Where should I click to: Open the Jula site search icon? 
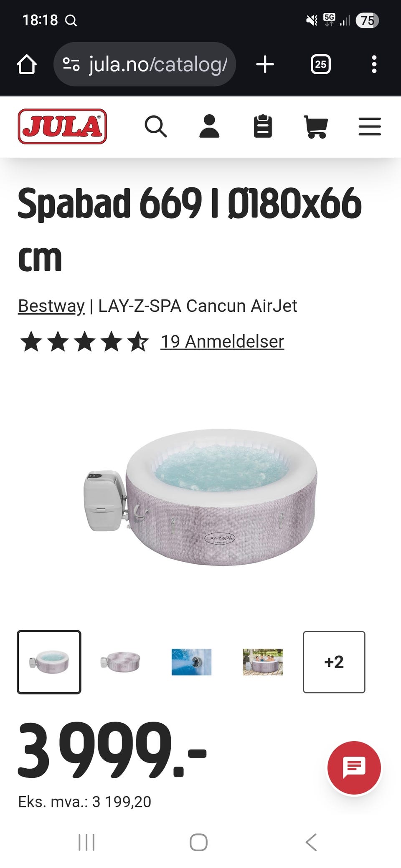(156, 126)
